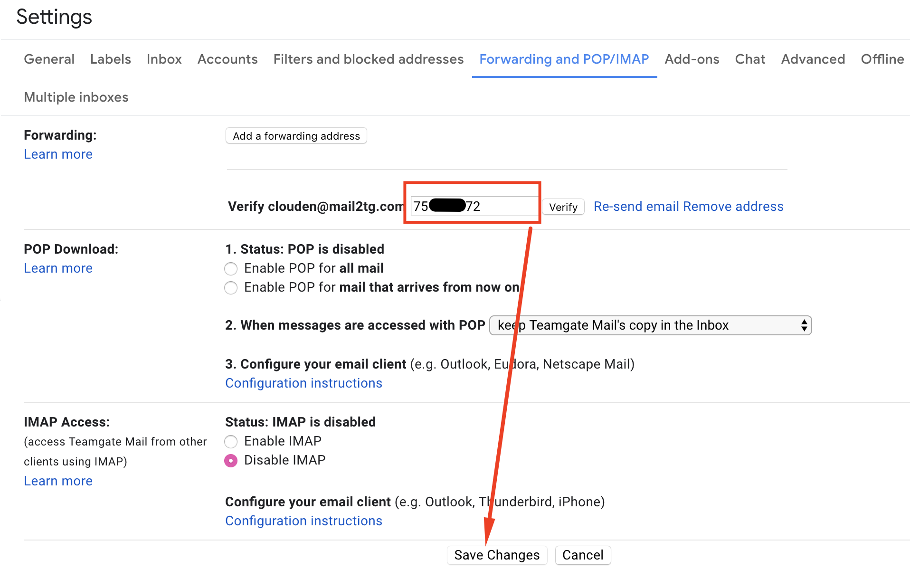
Task: Select the Enable IMAP radio button
Action: pos(231,442)
